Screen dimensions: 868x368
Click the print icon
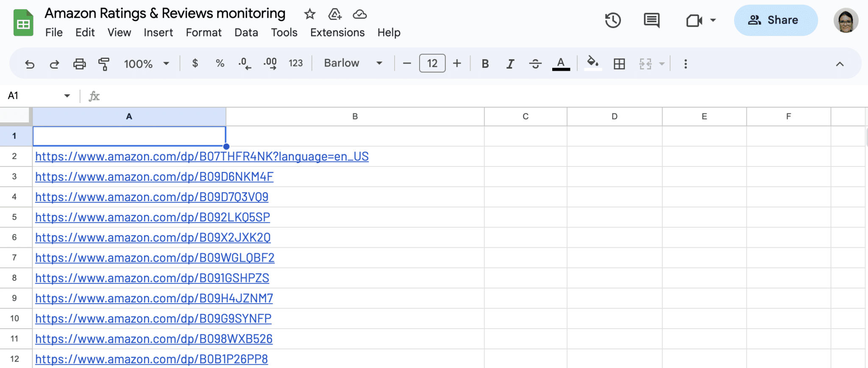tap(79, 64)
